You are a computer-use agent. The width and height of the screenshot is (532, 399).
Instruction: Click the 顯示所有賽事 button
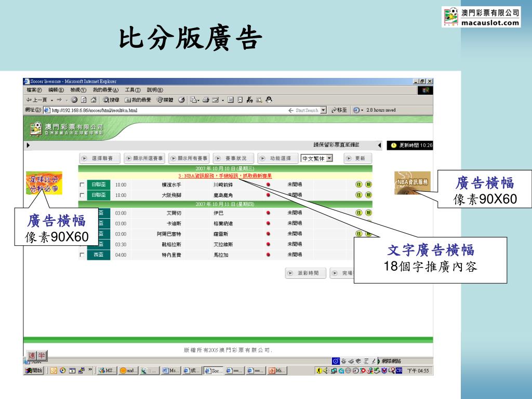tap(189, 158)
